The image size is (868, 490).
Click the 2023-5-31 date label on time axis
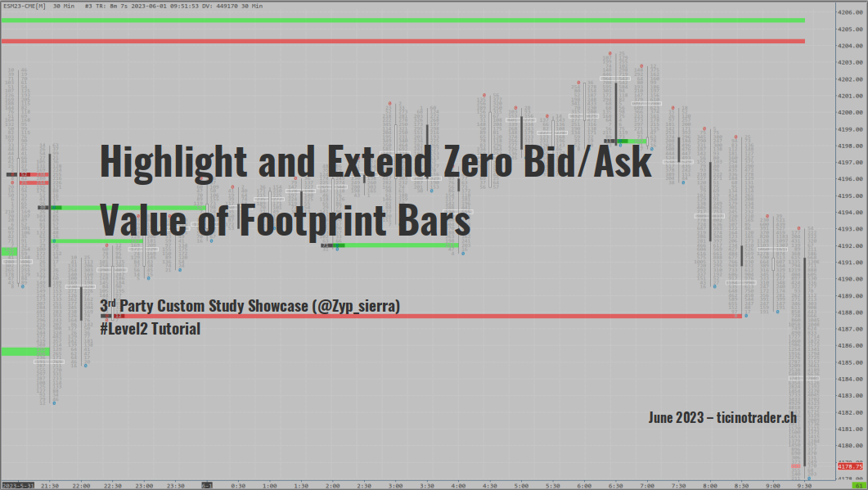click(x=18, y=486)
